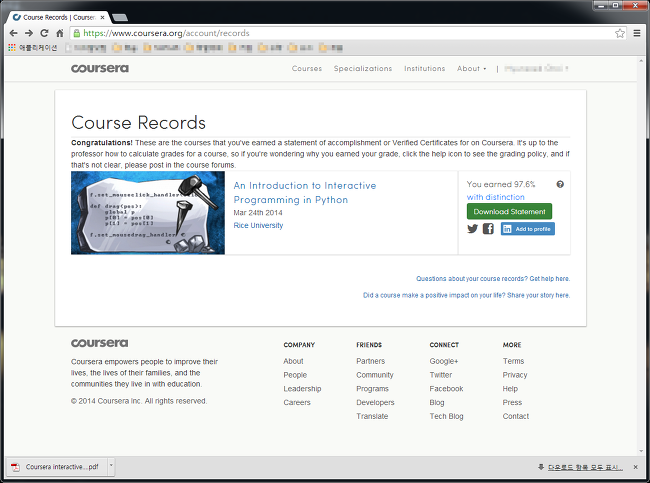Open Courses in top navigation

point(307,68)
